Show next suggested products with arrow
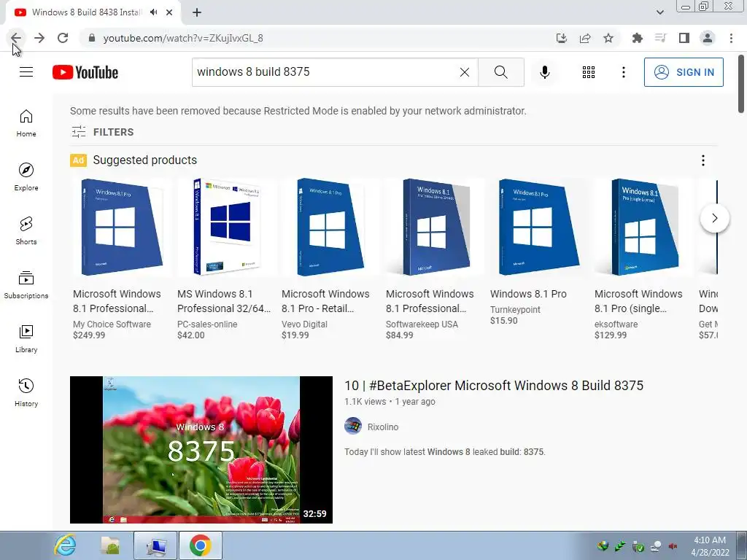The image size is (747, 560). [714, 218]
